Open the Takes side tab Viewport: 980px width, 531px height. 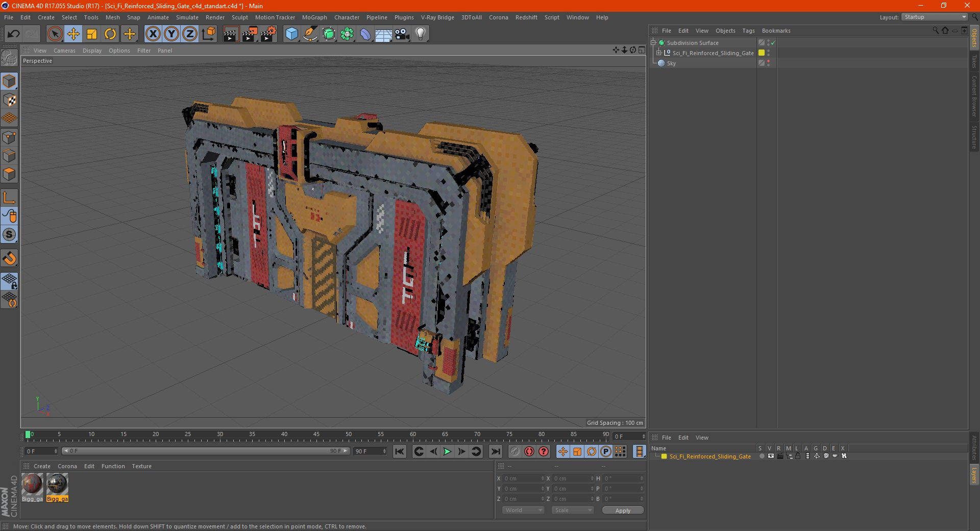point(974,61)
